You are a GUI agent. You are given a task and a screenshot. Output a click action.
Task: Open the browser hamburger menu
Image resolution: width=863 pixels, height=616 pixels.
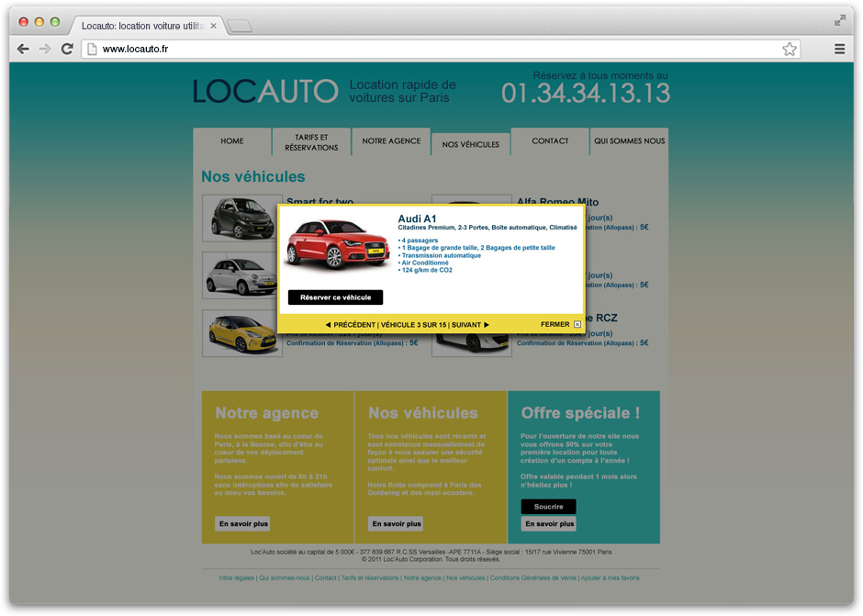(x=839, y=49)
